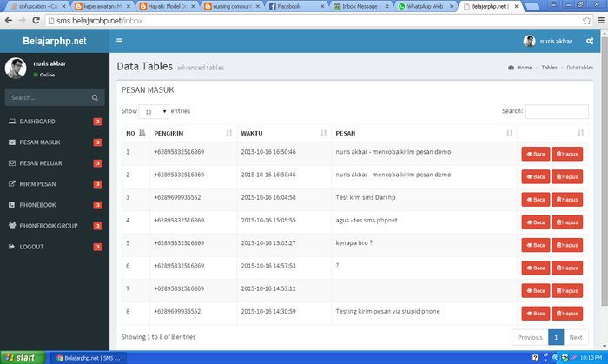Click the Dashboard laptop icon

click(x=12, y=122)
